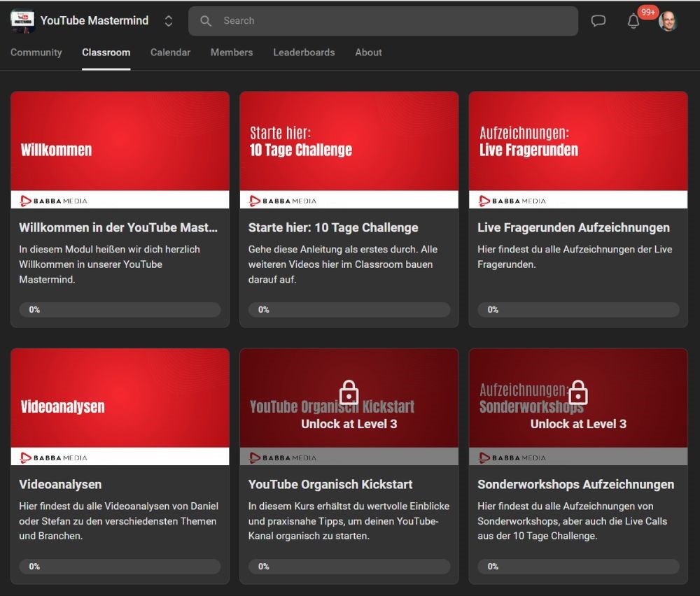The width and height of the screenshot is (700, 596).
Task: Click the 99+ notification badge
Action: pyautogui.click(x=648, y=11)
